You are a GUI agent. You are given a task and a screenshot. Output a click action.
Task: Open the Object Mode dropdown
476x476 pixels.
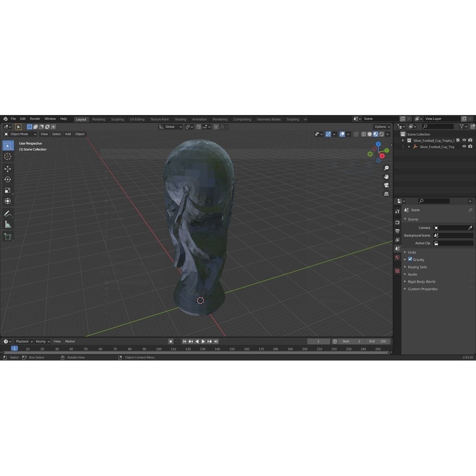(x=20, y=134)
